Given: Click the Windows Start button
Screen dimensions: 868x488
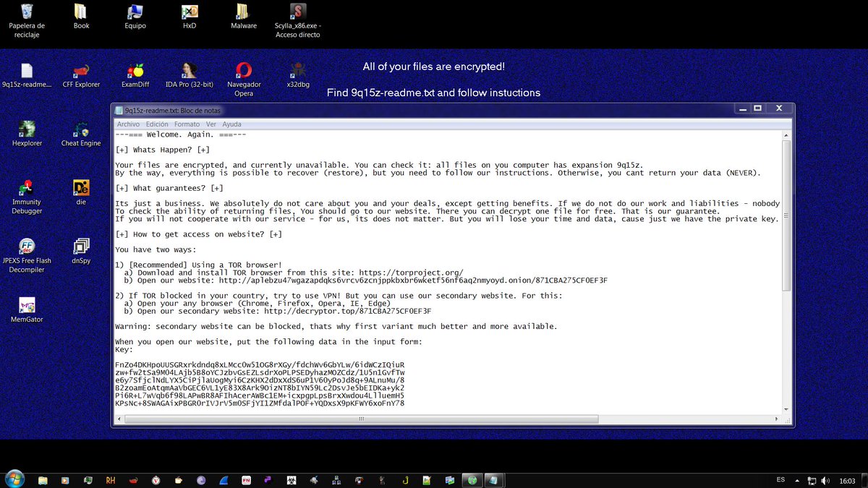Looking at the screenshot, I should tap(14, 479).
